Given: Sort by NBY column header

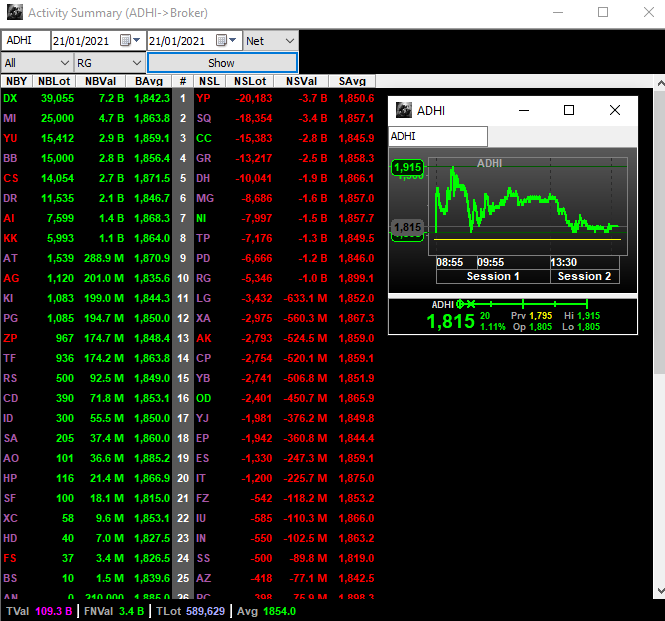Looking at the screenshot, I should click(x=17, y=81).
